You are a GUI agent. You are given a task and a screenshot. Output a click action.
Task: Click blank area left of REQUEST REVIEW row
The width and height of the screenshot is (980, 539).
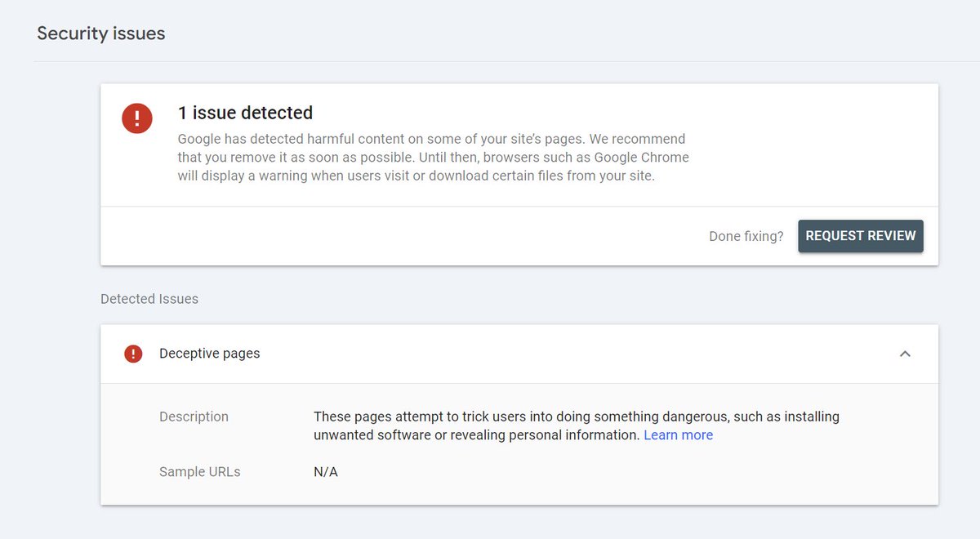coord(400,236)
